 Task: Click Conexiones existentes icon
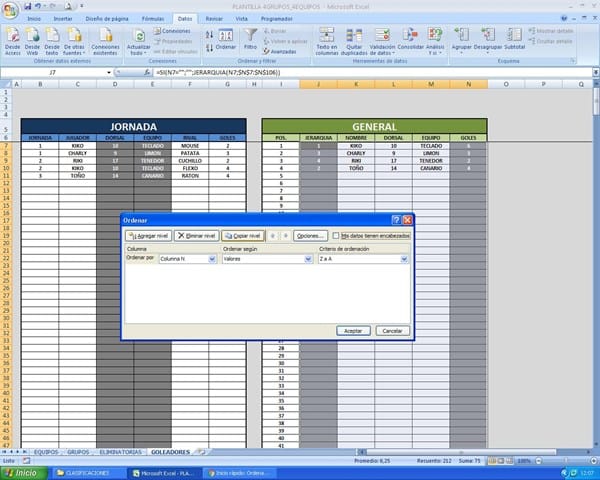click(104, 38)
